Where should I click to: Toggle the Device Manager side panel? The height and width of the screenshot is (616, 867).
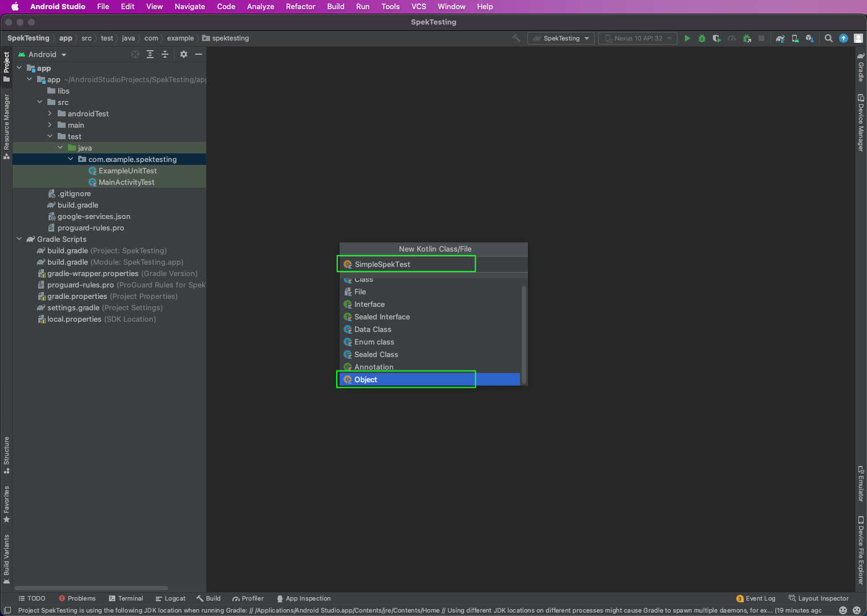(861, 123)
